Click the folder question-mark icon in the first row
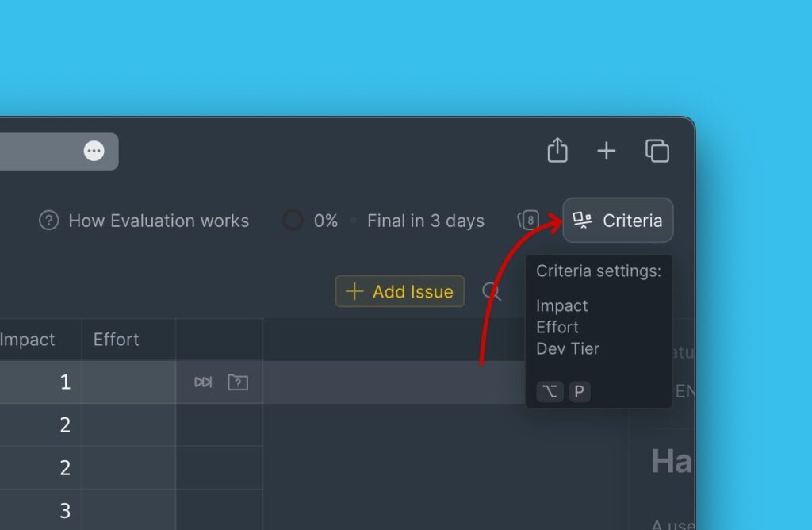 (x=238, y=382)
